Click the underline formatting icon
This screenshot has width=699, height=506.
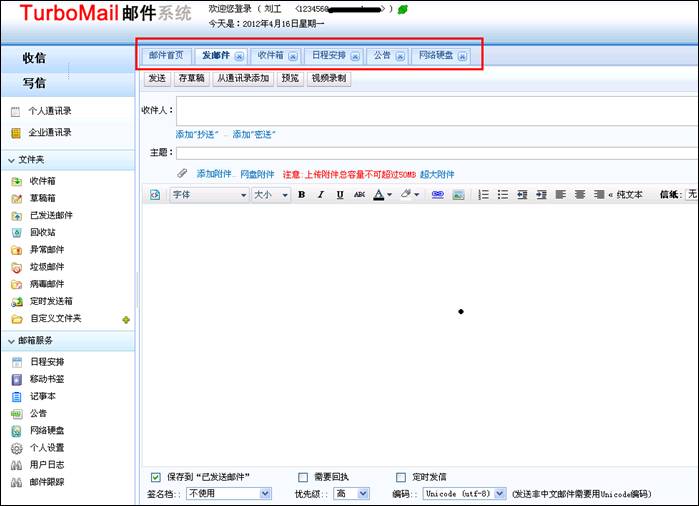coord(340,195)
